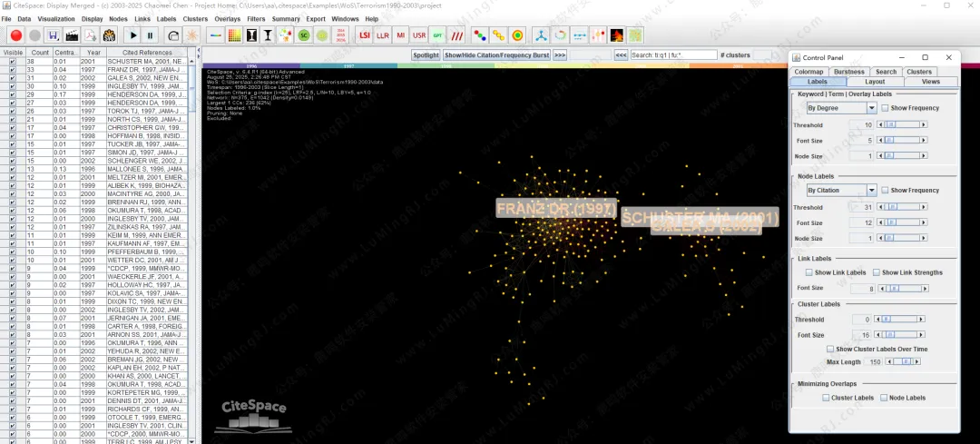Viewport: 980px width, 444px height.
Task: Open the Clusters menu
Action: (x=194, y=18)
